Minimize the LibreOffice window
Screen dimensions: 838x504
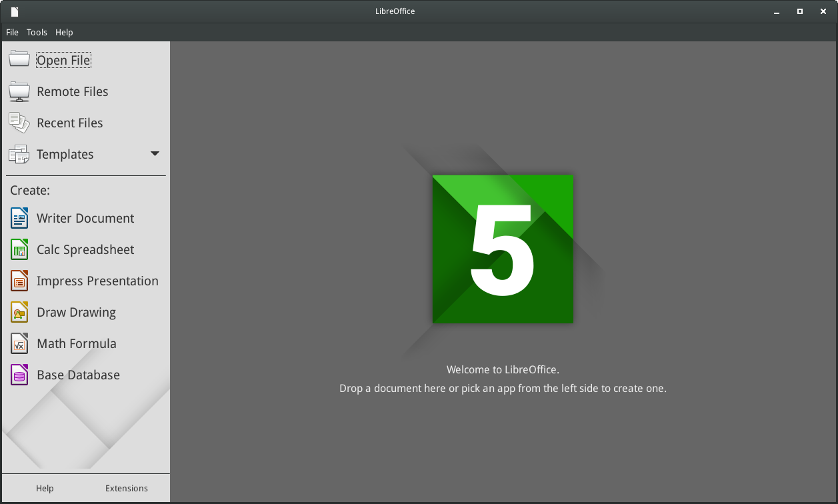point(777,11)
